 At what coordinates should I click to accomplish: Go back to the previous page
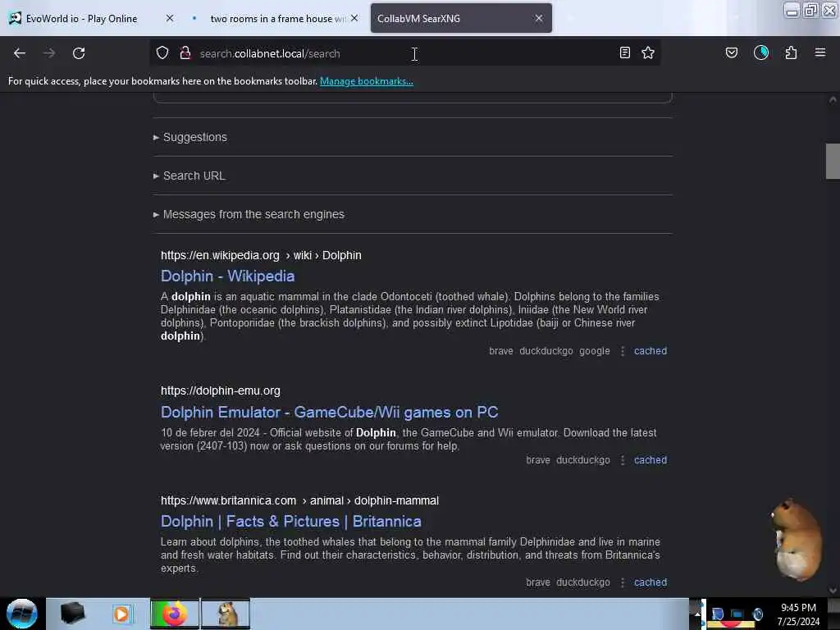coord(20,53)
